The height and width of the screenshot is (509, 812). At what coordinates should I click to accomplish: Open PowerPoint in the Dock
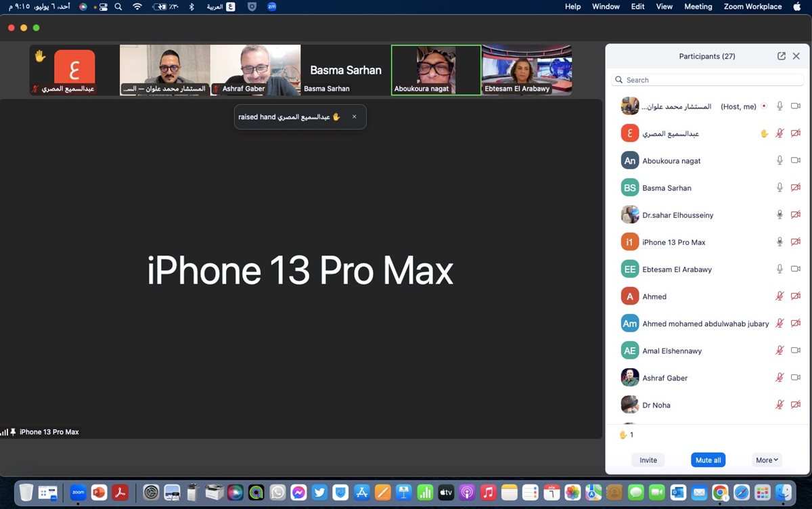click(99, 492)
